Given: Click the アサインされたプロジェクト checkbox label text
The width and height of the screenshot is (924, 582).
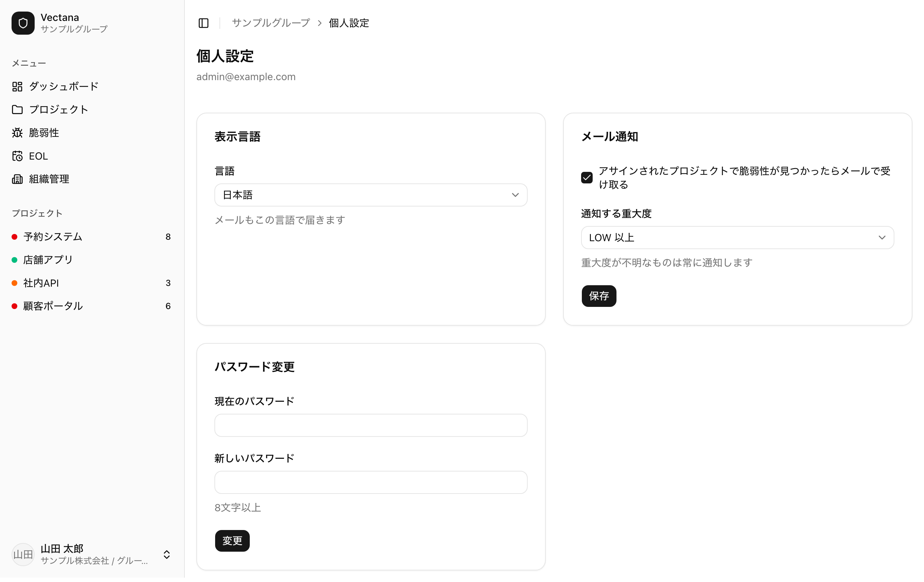Looking at the screenshot, I should [x=744, y=178].
